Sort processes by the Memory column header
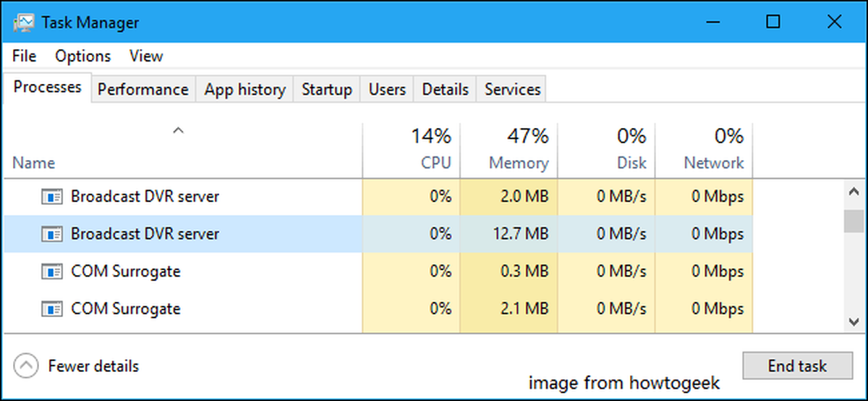Viewport: 868px width, 401px height. click(509, 149)
